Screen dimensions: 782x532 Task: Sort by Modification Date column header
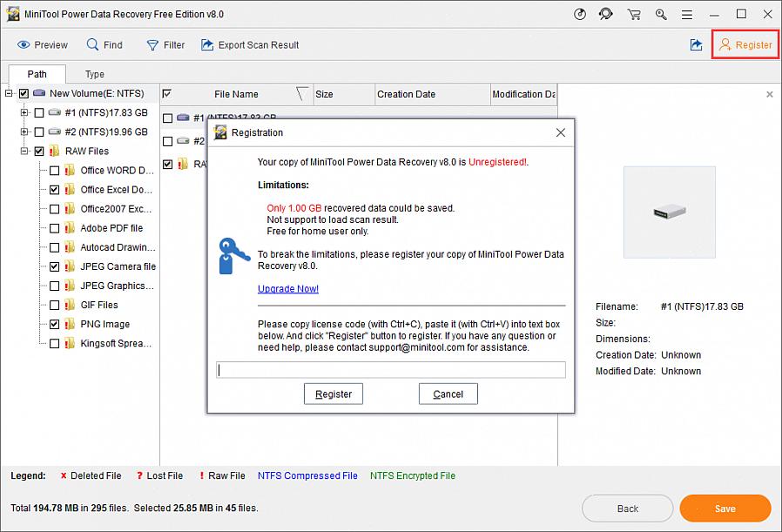523,94
